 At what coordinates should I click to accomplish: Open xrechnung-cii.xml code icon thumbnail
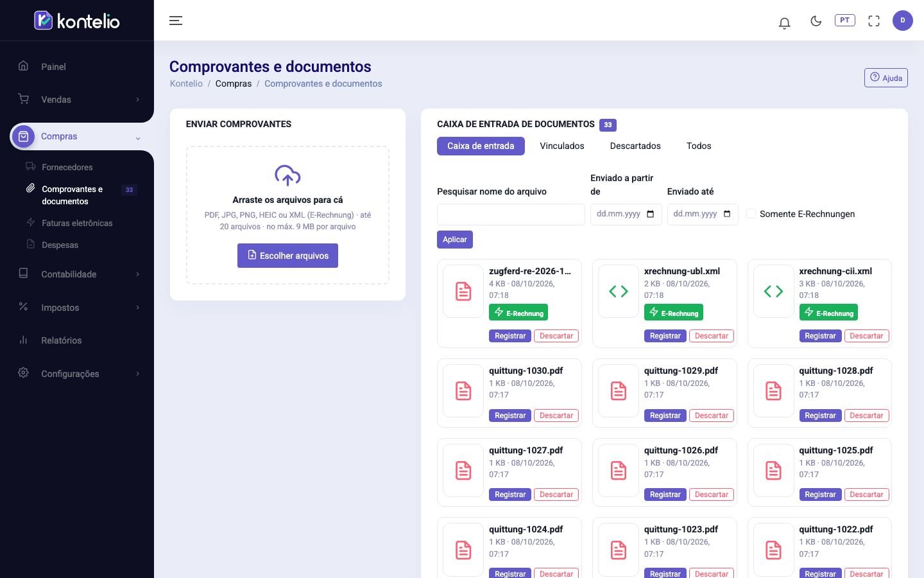click(774, 292)
